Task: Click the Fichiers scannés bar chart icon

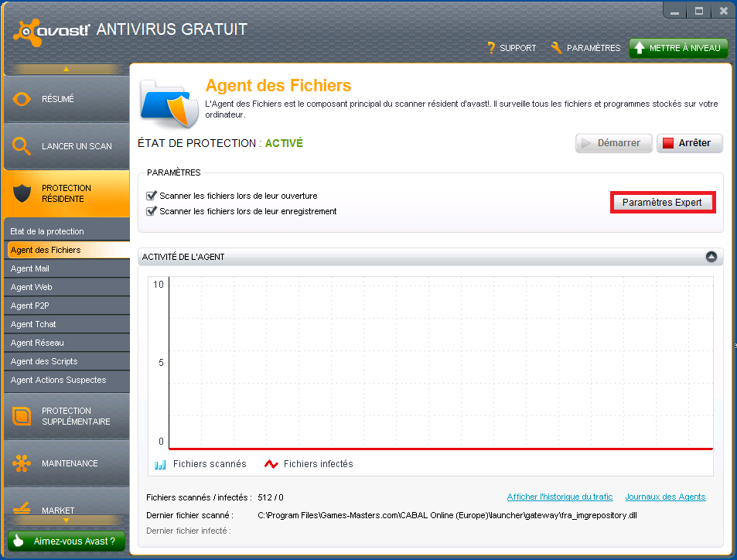Action: (160, 465)
